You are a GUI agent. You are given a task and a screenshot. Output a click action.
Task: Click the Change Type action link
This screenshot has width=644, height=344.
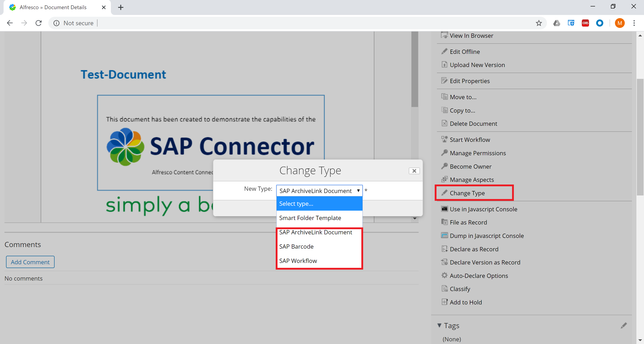(467, 193)
